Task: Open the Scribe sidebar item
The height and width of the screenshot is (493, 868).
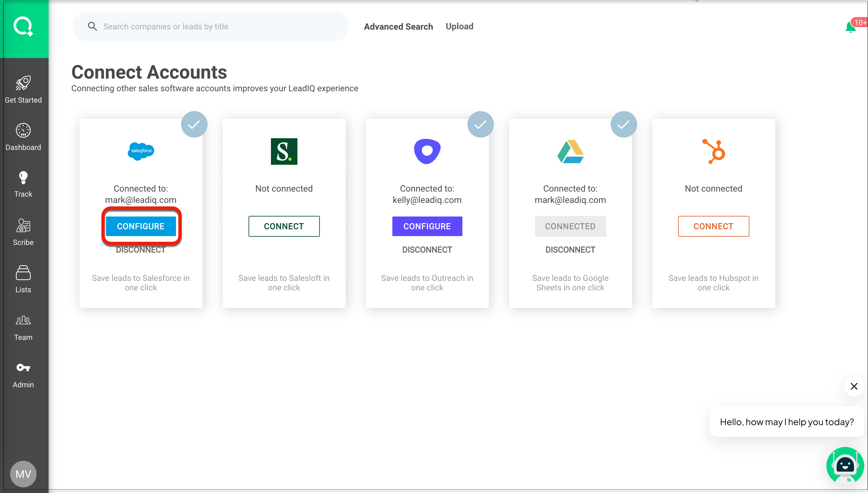Action: tap(23, 225)
